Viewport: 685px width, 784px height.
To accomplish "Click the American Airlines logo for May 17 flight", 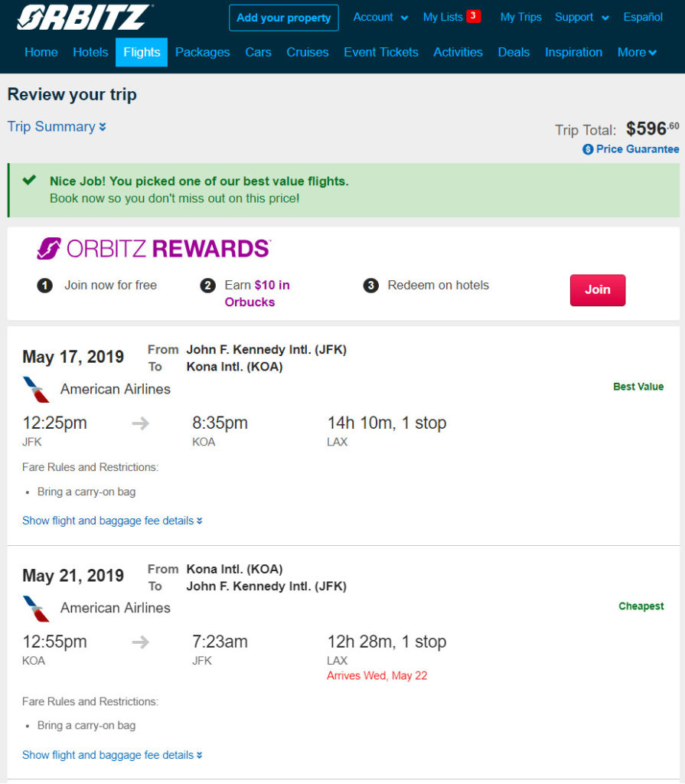I will click(x=37, y=390).
